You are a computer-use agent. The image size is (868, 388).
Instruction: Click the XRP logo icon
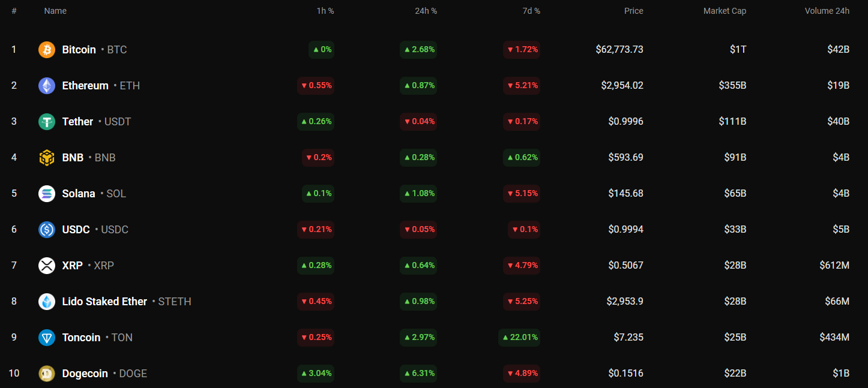point(47,266)
